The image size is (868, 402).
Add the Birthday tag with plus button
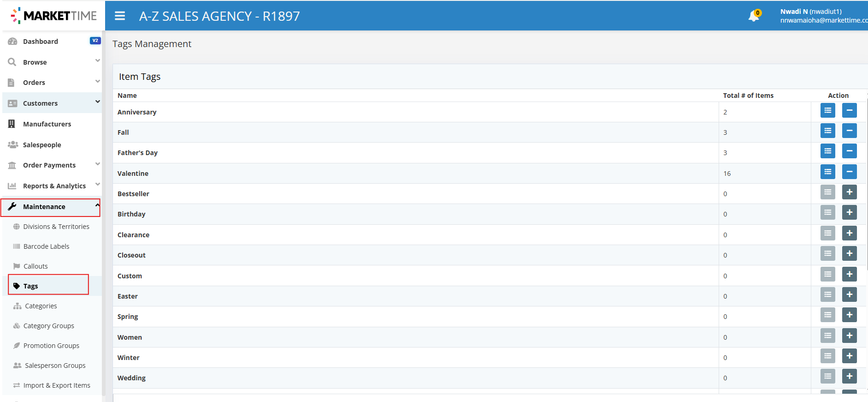(850, 212)
